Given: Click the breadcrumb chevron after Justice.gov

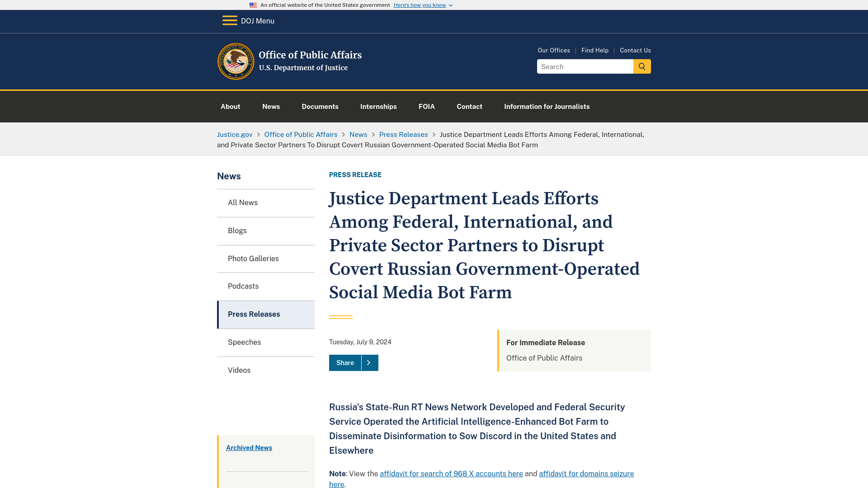Looking at the screenshot, I should tap(258, 134).
